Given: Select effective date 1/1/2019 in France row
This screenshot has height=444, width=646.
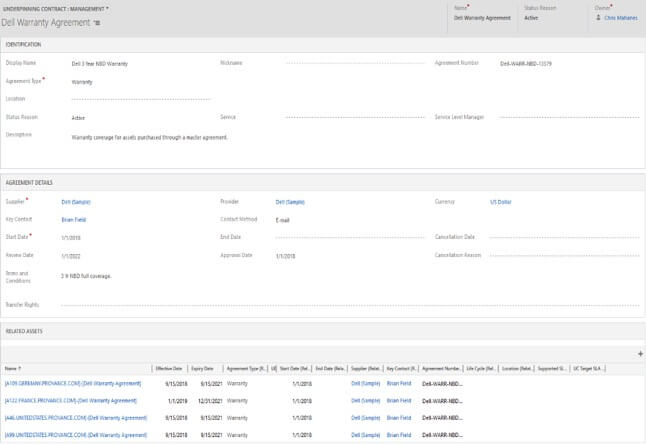Looking at the screenshot, I should coord(178,401).
